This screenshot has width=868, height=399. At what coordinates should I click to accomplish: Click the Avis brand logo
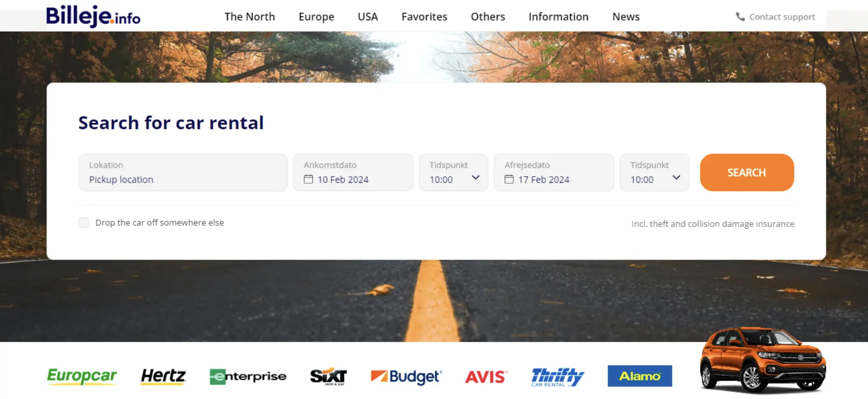point(486,377)
